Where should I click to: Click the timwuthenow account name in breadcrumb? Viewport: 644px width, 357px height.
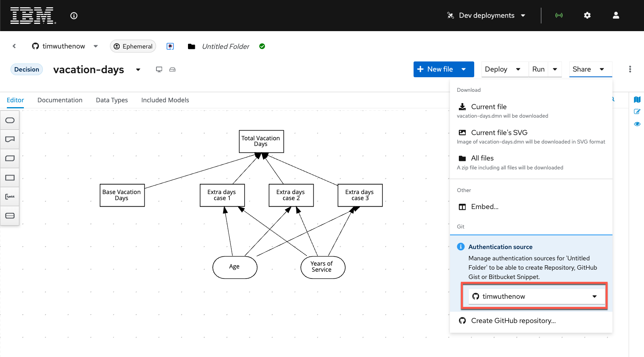[64, 46]
